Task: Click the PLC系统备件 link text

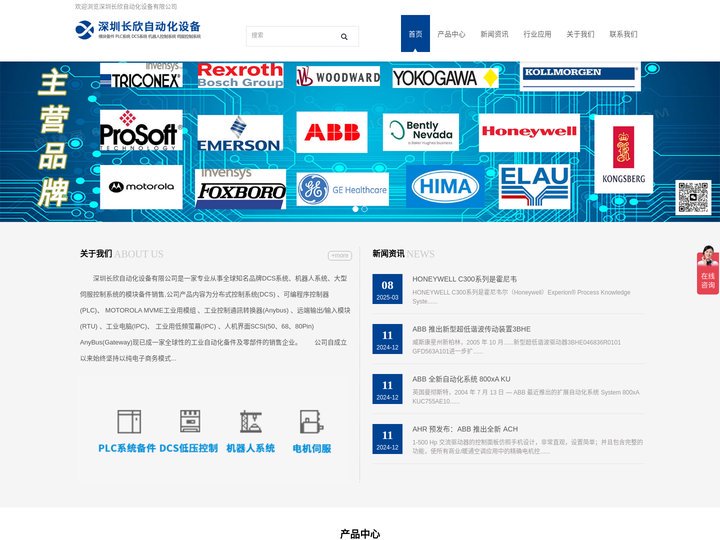Action: 127,448
